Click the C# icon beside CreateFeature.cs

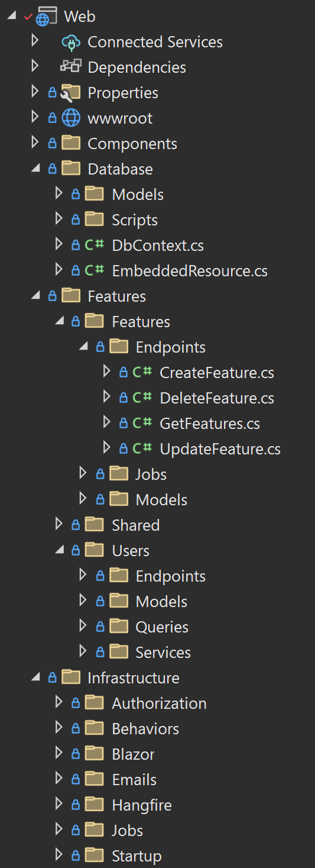(142, 372)
